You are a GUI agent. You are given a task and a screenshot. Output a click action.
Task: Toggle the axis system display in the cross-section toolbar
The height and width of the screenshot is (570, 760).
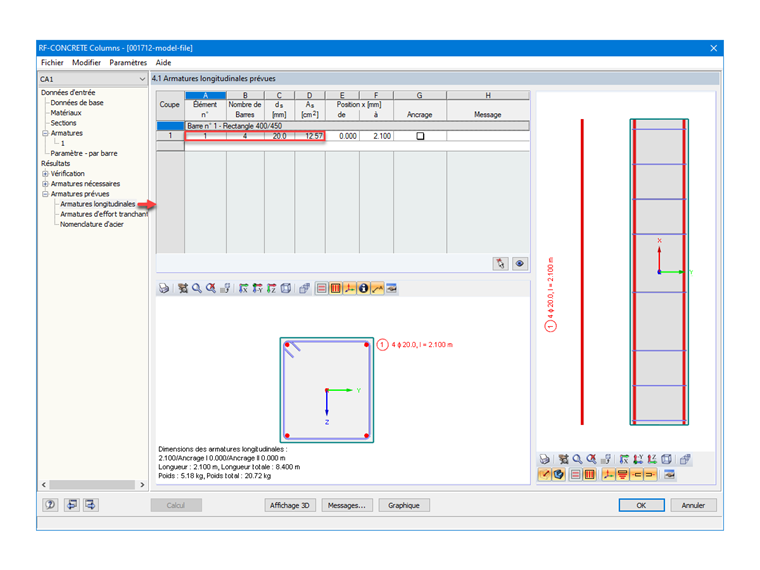(349, 288)
